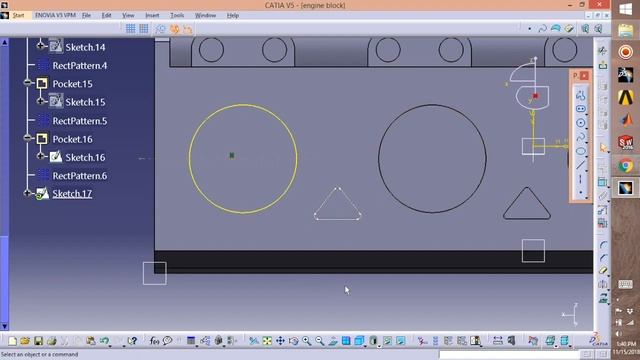
Task: Open the View menu
Action: coord(128,16)
